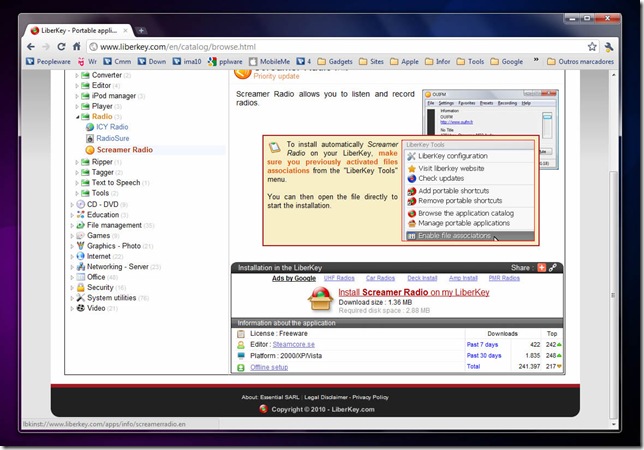Screen dimensions: 644x450
Task: Click the browser Forward arrow
Action: 46,47
